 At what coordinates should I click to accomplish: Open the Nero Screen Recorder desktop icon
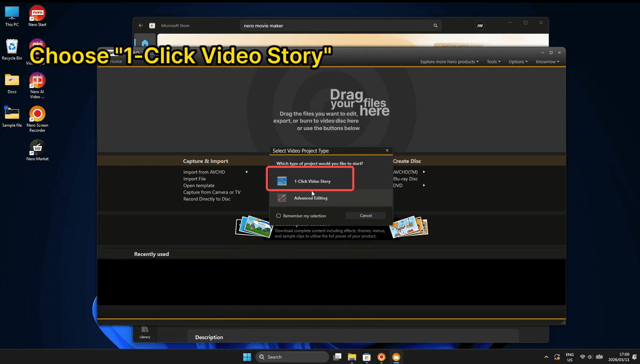point(37,114)
